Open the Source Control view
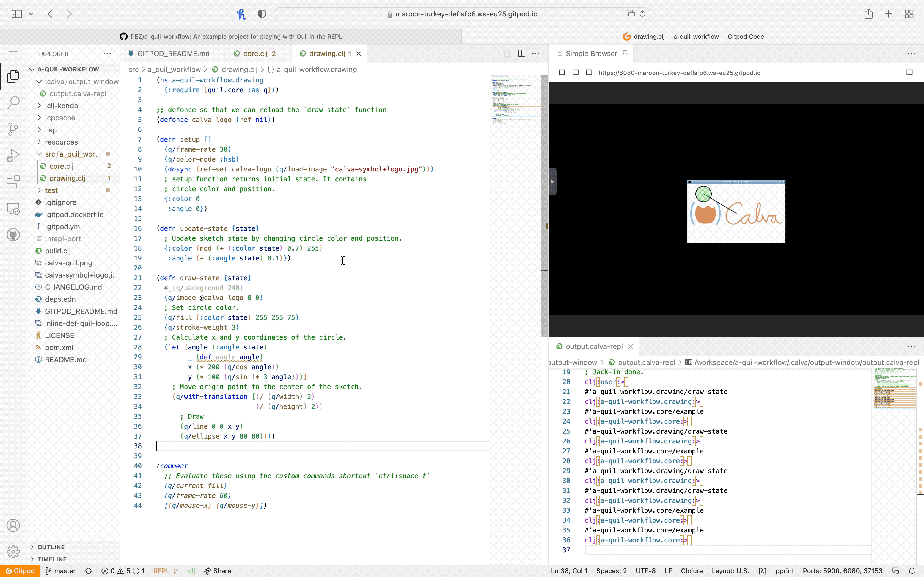This screenshot has width=924, height=577. (x=13, y=129)
